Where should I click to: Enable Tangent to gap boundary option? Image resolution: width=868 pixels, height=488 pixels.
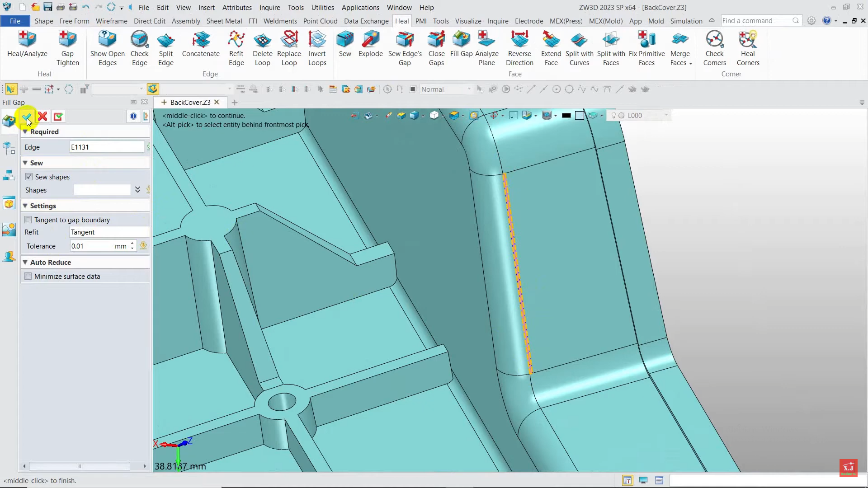pos(28,220)
